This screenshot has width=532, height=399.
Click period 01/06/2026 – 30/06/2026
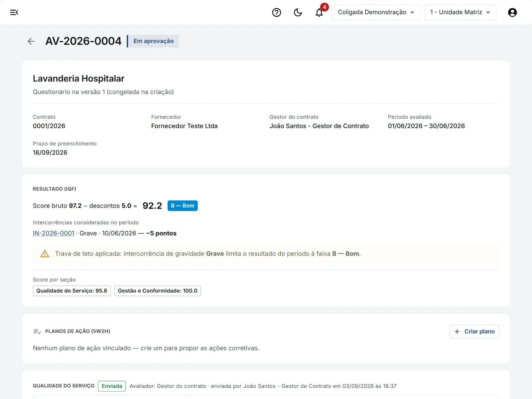click(x=426, y=126)
